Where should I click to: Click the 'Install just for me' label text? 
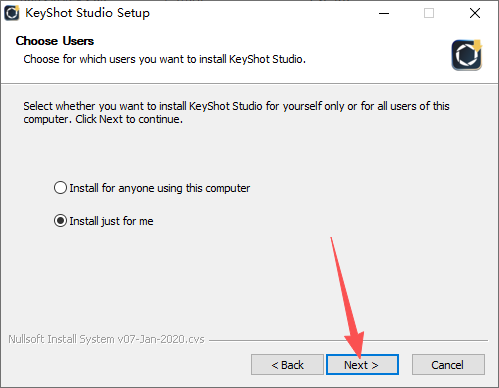[x=111, y=221]
